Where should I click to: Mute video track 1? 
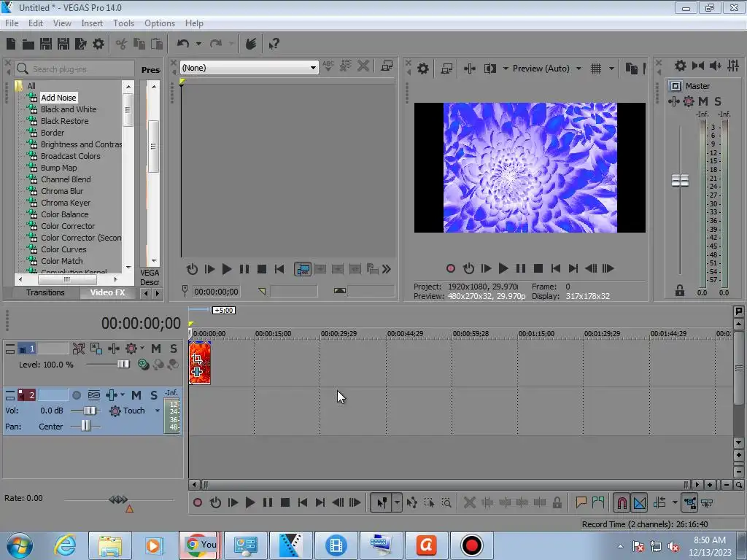click(x=156, y=349)
